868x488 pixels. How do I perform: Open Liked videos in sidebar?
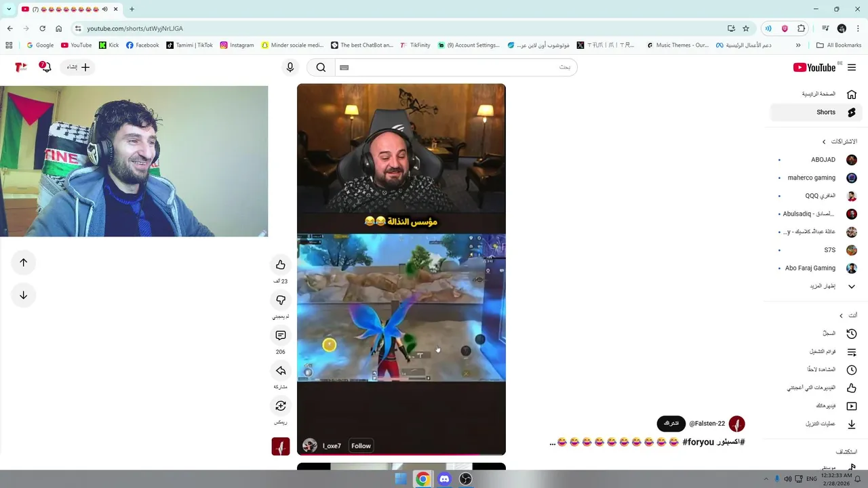coord(817,388)
